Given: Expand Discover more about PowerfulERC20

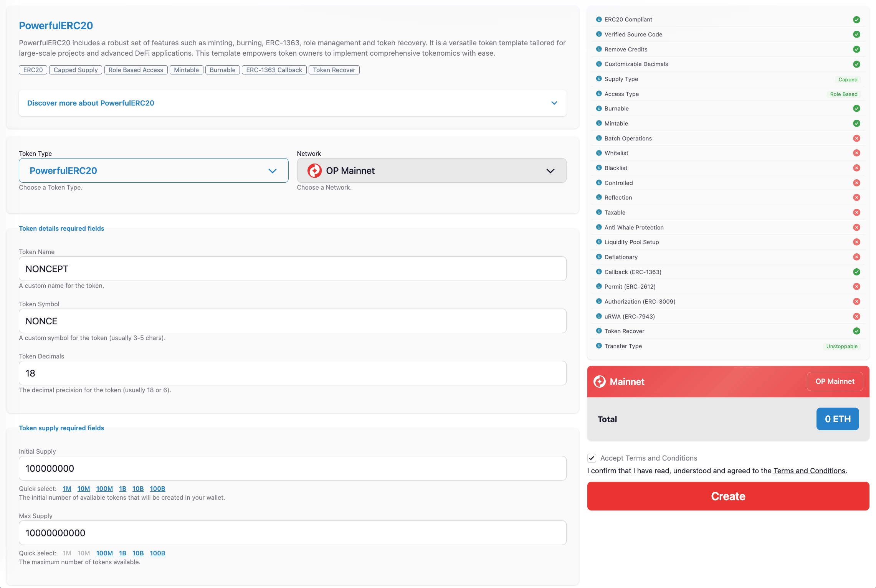Looking at the screenshot, I should click(293, 103).
